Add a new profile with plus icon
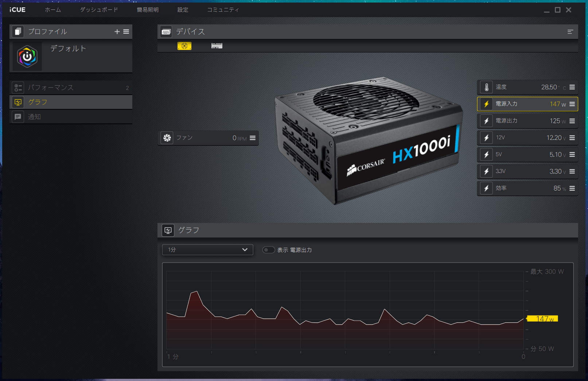Screen dimensions: 588x381 point(117,32)
